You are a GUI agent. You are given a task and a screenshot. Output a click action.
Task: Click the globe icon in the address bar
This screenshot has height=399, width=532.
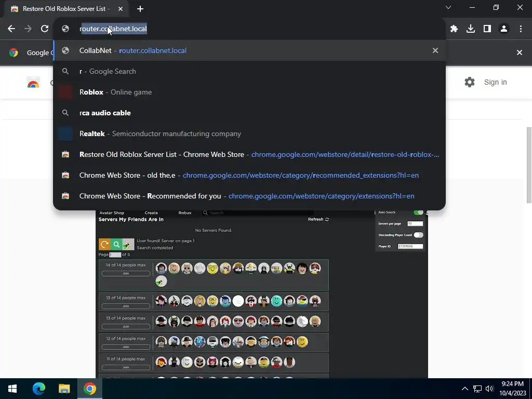(x=65, y=29)
